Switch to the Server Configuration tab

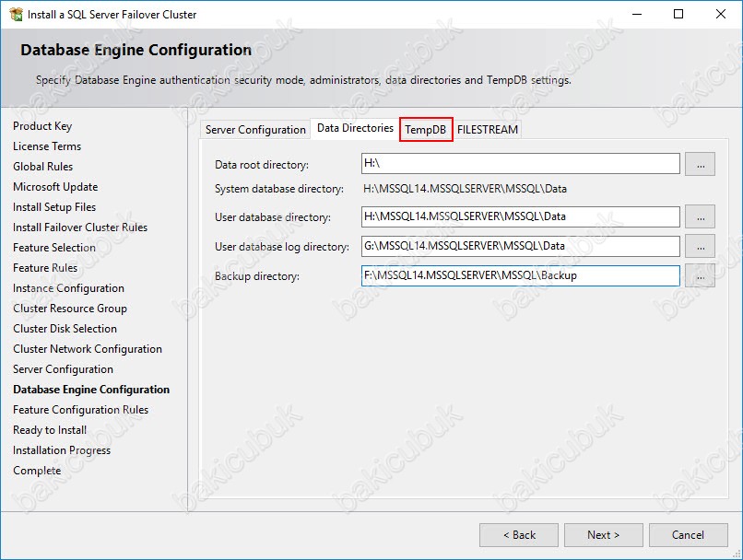point(255,129)
